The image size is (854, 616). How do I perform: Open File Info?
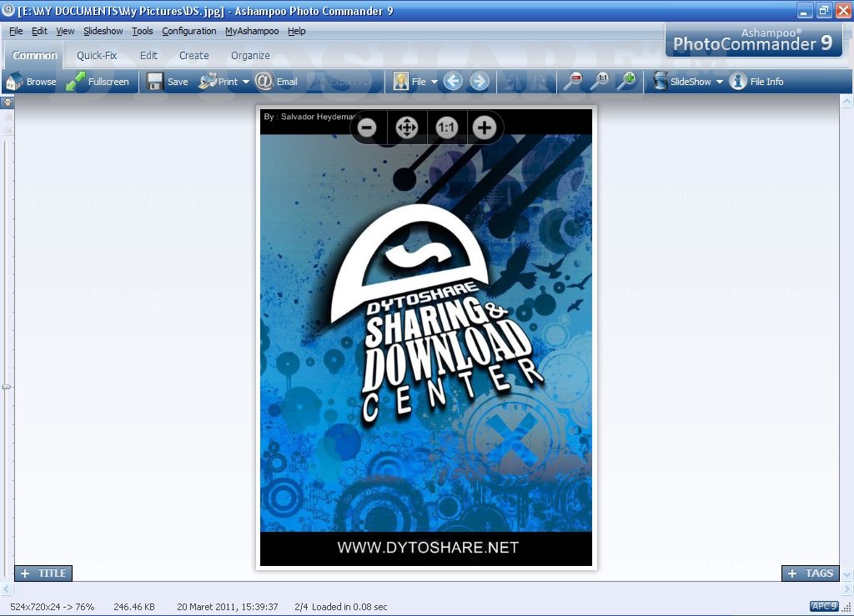tap(756, 82)
